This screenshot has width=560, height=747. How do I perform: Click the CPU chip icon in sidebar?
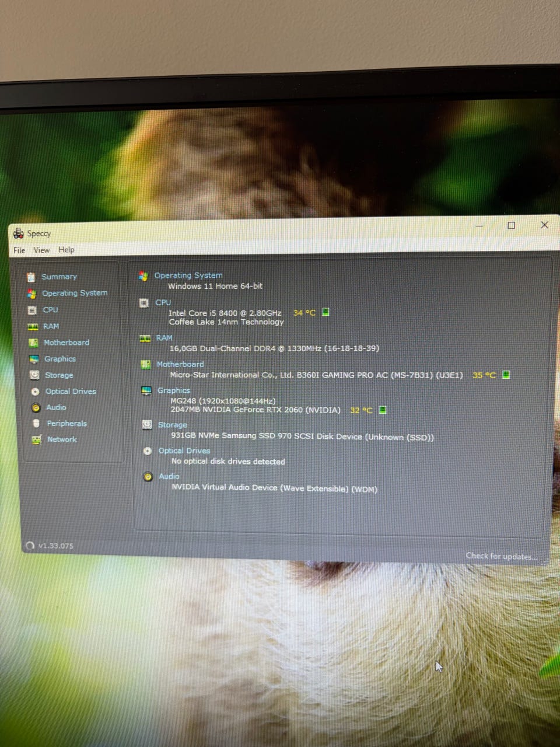pos(32,310)
